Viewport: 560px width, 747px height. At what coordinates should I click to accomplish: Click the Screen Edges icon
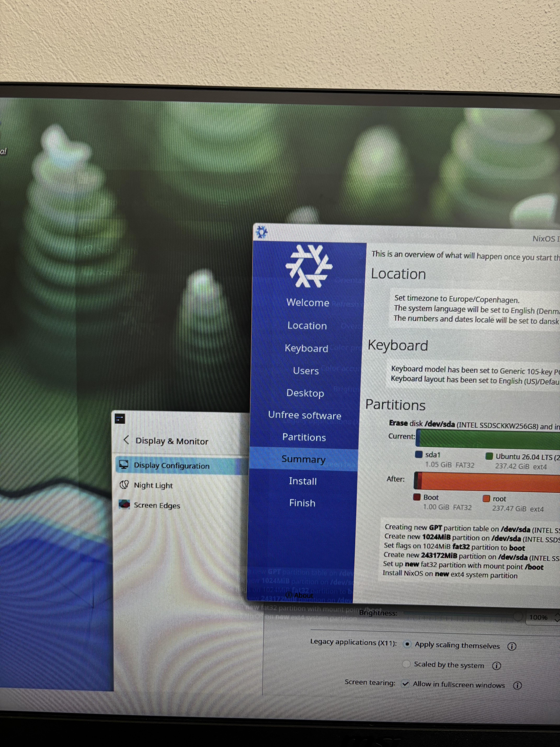tap(124, 505)
